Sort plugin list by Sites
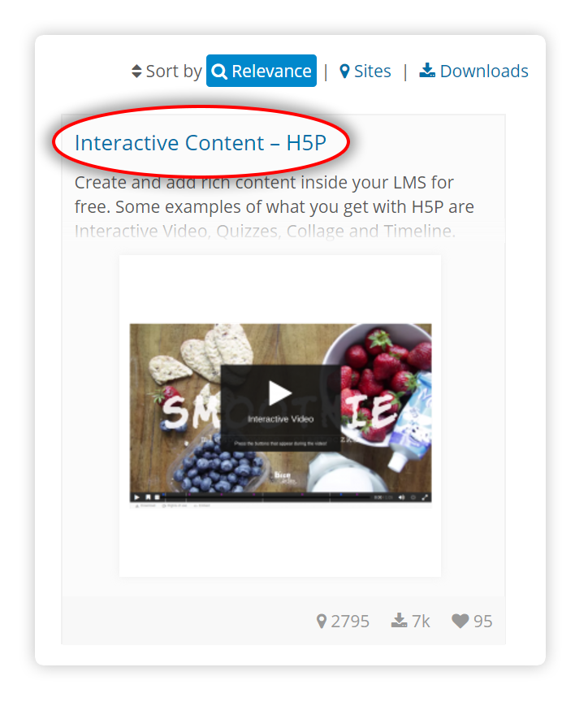 click(x=365, y=71)
